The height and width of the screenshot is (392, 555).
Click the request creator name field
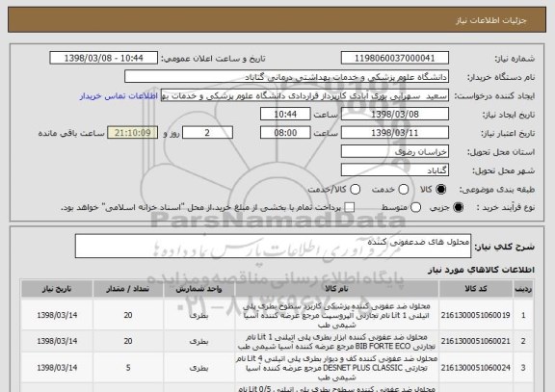[x=304, y=95]
